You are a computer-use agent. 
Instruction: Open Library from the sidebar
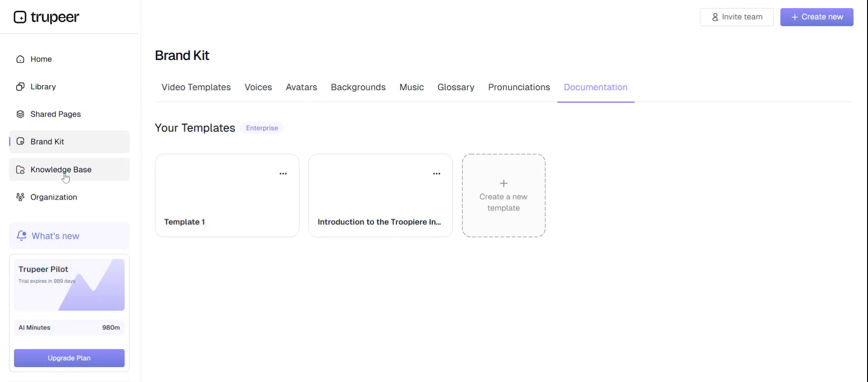coord(69,87)
